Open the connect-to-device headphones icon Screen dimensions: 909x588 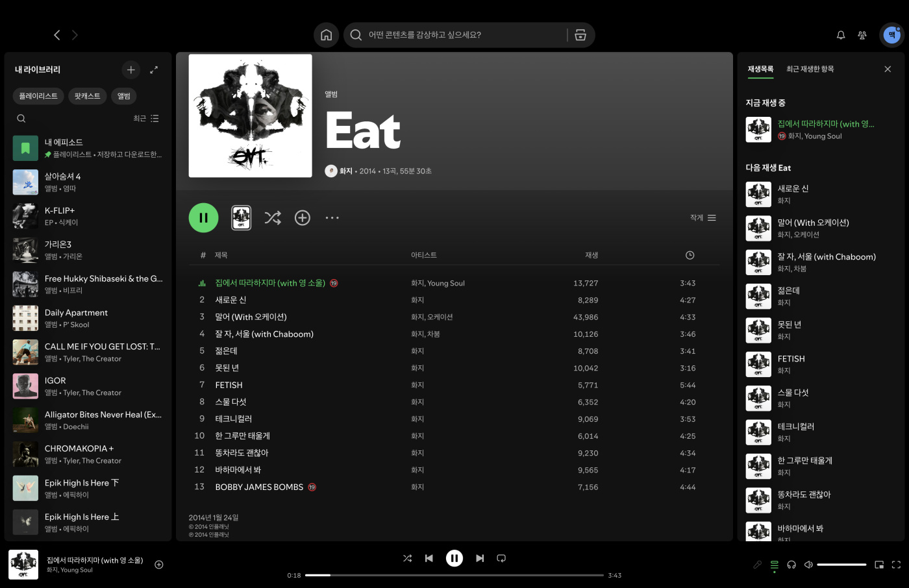pyautogui.click(x=791, y=565)
